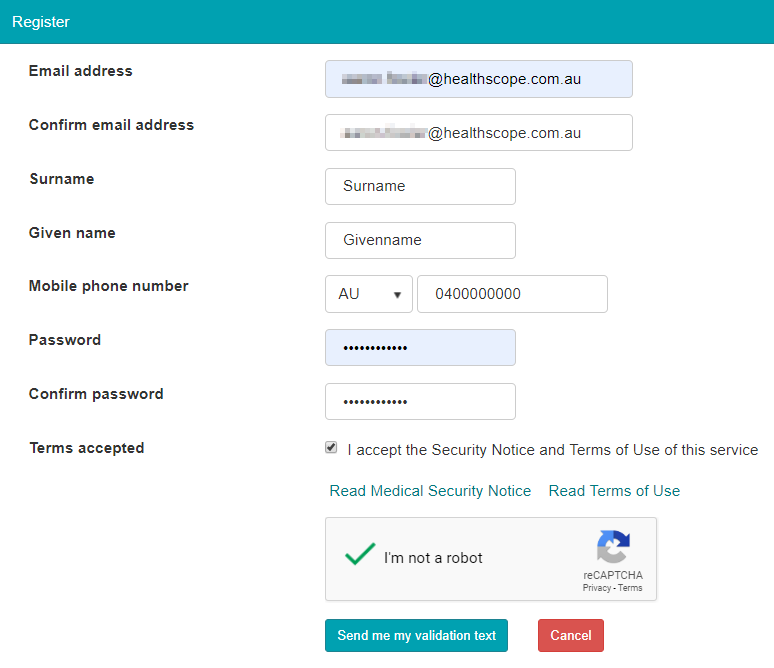The image size is (774, 668).
Task: Click the Password input field
Action: (420, 348)
